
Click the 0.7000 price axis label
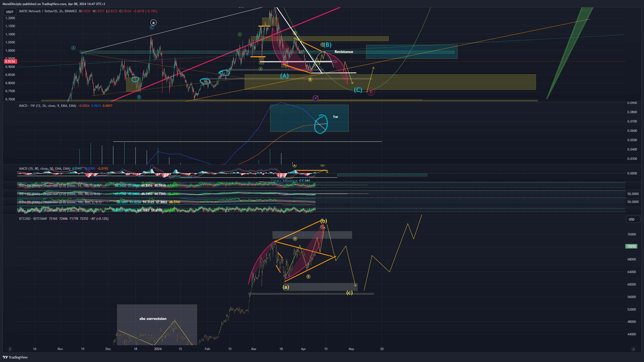pos(10,99)
